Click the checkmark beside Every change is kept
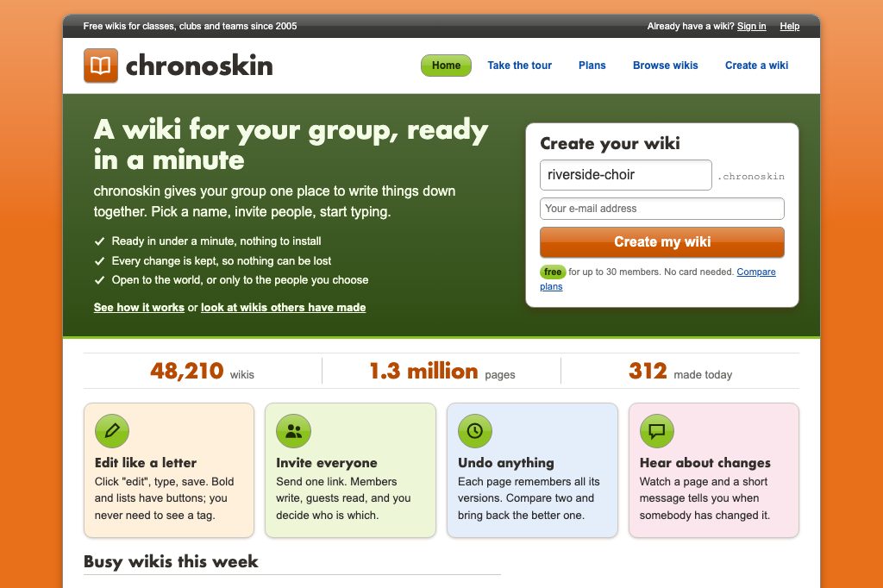The width and height of the screenshot is (883, 588). pos(100,261)
